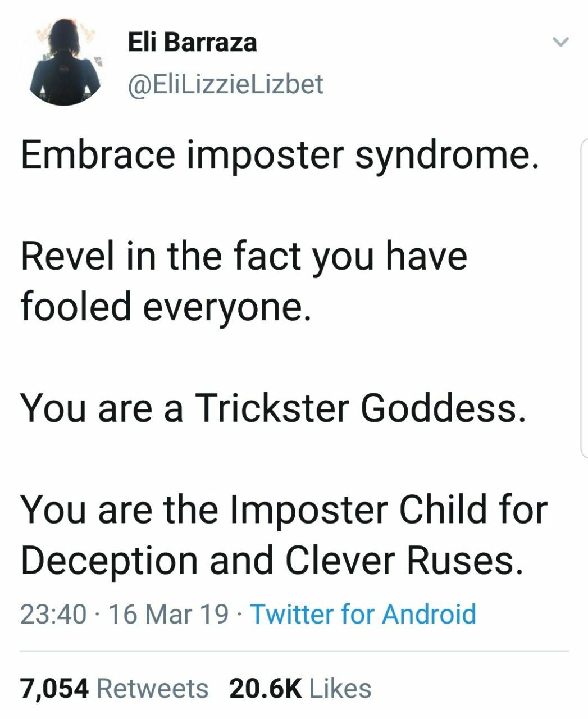Click the 'Retweets' label

click(x=153, y=688)
